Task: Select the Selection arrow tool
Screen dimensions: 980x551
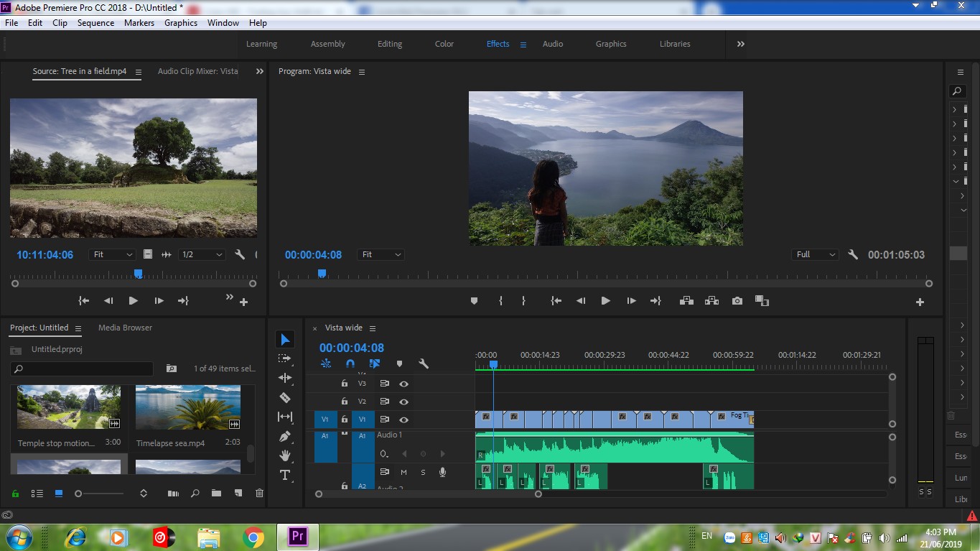Action: (x=285, y=339)
